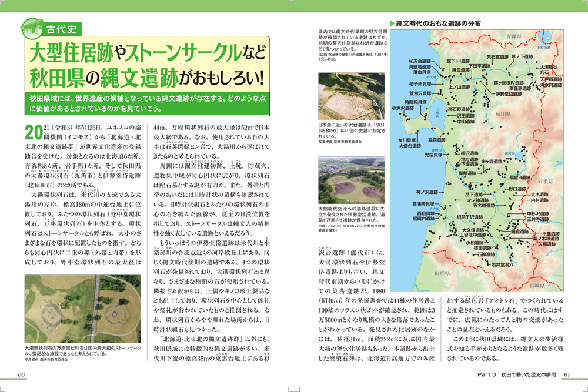Click the 三井寺遺跡 map label

[538, 219]
